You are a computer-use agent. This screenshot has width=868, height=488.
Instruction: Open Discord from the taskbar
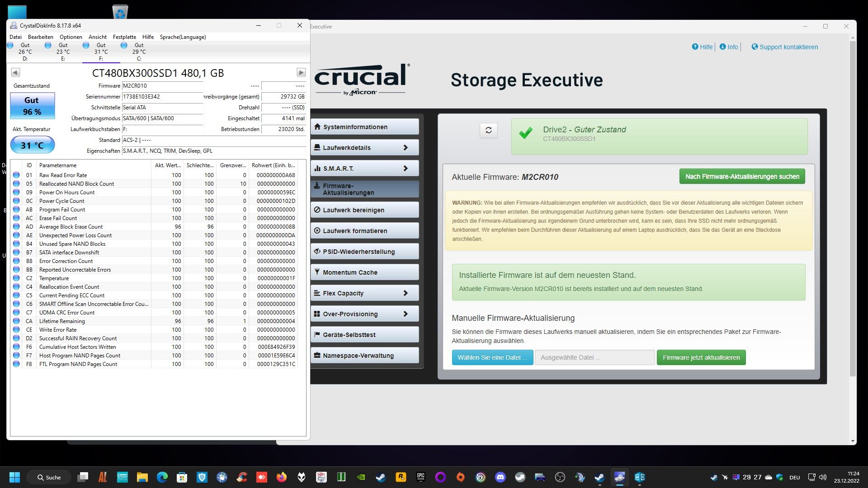point(500,477)
